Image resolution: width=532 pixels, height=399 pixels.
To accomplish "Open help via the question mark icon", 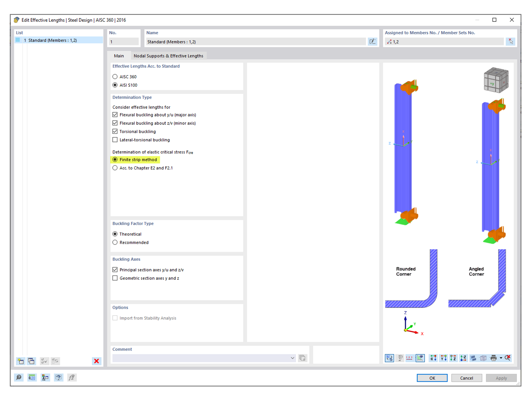I will (x=19, y=378).
